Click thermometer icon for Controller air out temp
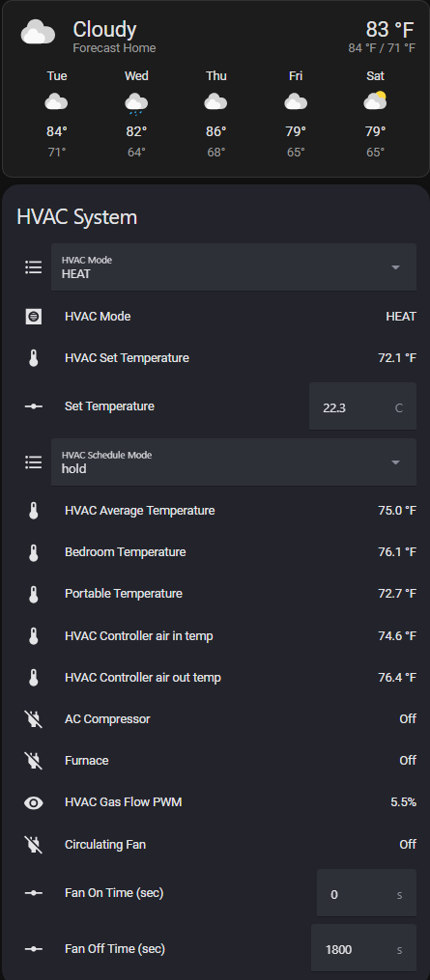Viewport: 430px width, 980px height. pyautogui.click(x=33, y=678)
